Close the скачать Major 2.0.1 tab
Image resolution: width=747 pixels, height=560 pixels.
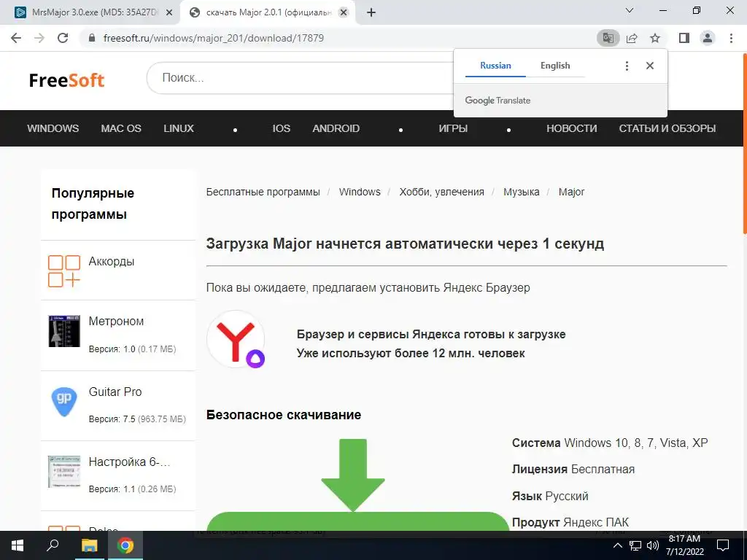[x=343, y=13]
